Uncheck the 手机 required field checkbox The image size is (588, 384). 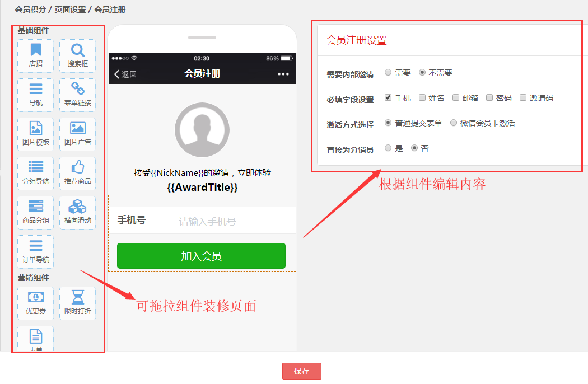[x=388, y=97]
